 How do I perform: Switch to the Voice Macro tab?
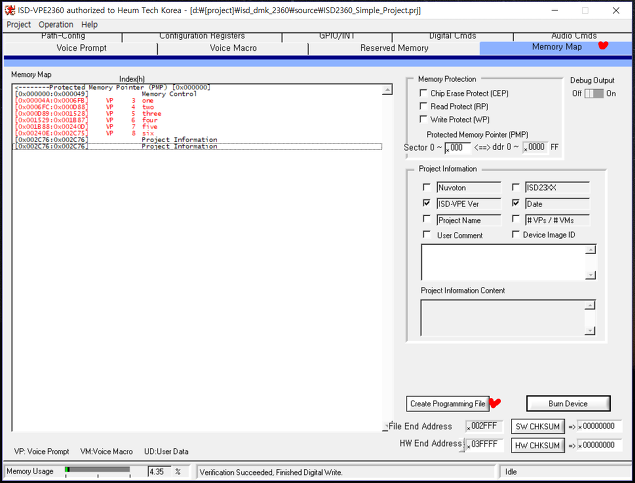point(233,48)
